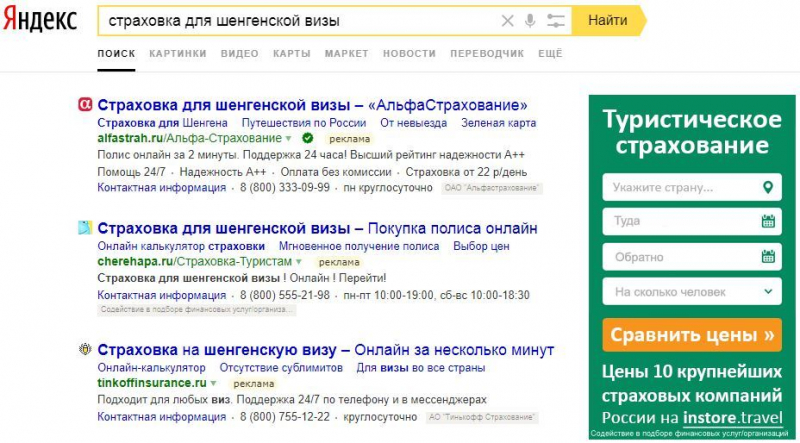Click the AlfaStrakhovanie red favicon
This screenshot has width=800, height=443.
[x=85, y=105]
